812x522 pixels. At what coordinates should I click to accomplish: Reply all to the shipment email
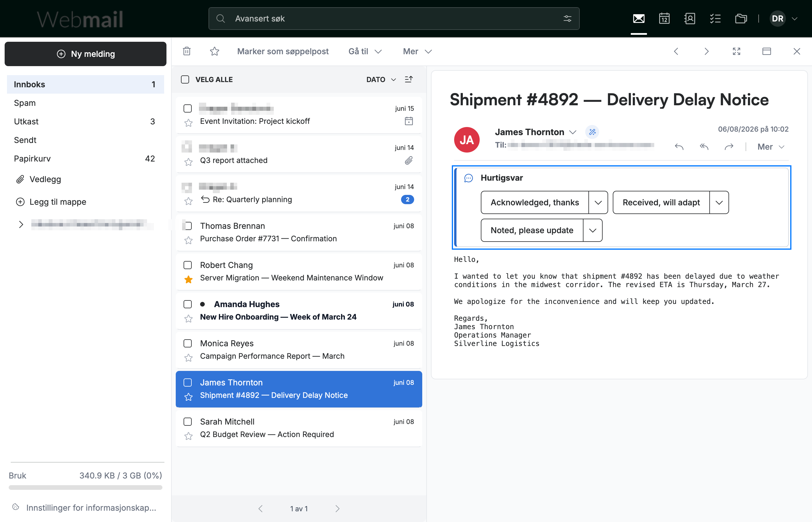pyautogui.click(x=704, y=147)
